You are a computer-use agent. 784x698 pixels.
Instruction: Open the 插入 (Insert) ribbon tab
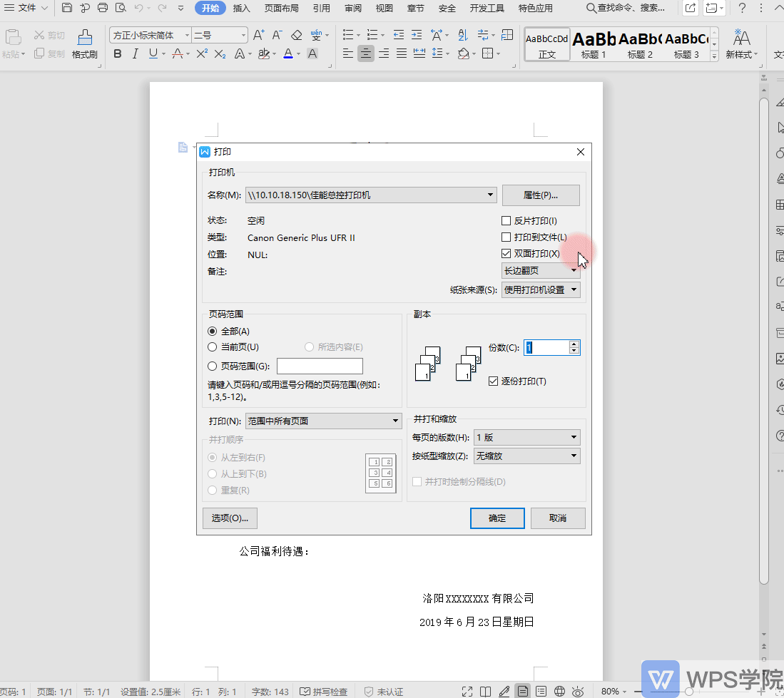242,9
